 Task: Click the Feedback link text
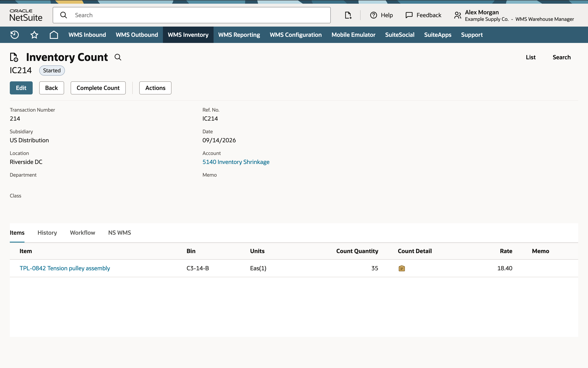click(429, 15)
